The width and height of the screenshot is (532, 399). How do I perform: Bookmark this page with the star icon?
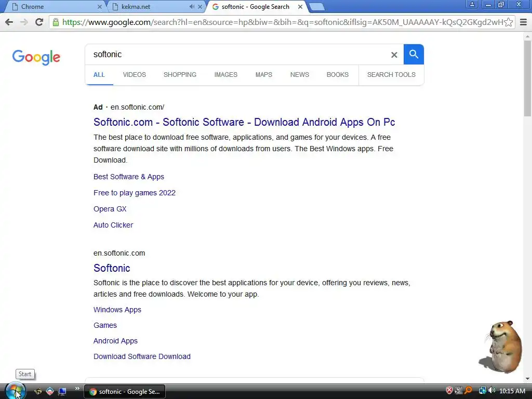[x=508, y=22]
